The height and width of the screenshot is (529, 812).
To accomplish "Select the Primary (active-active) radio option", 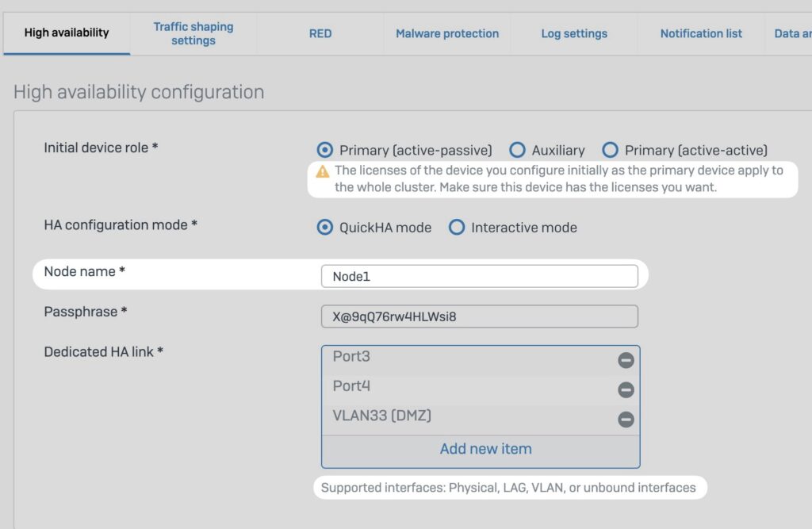I will (x=610, y=150).
